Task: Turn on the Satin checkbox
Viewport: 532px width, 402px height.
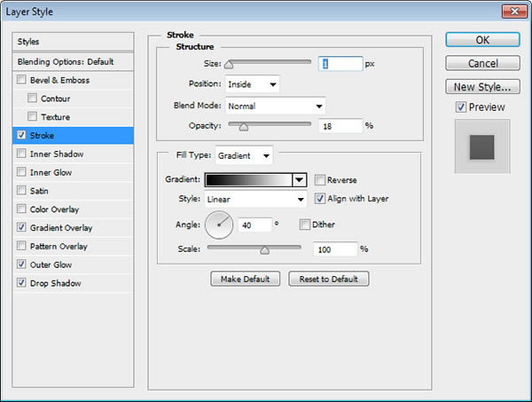Action: pyautogui.click(x=21, y=190)
